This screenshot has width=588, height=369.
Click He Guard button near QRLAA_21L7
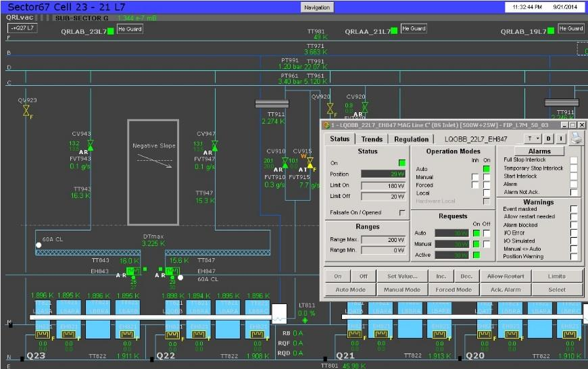(414, 28)
